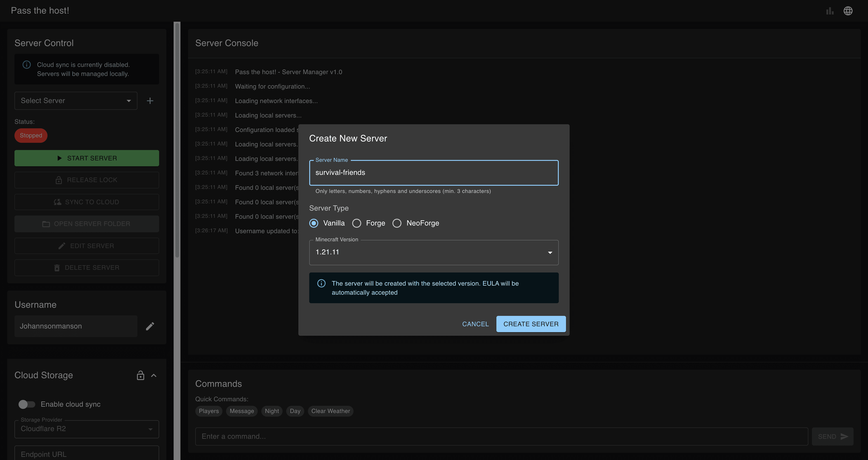The height and width of the screenshot is (460, 868).
Task: Click the Night quick command chip
Action: tap(271, 411)
